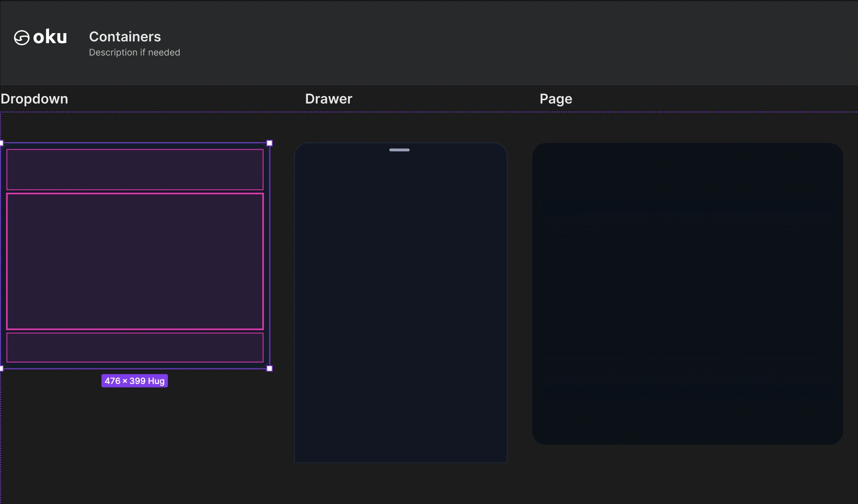Select the 'Description if needed' subtitle

click(134, 52)
